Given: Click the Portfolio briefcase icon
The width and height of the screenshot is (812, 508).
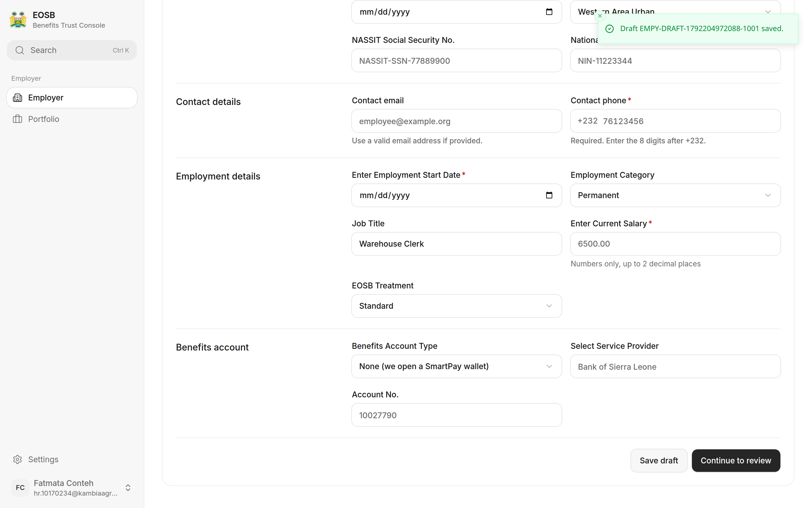Looking at the screenshot, I should pos(17,119).
